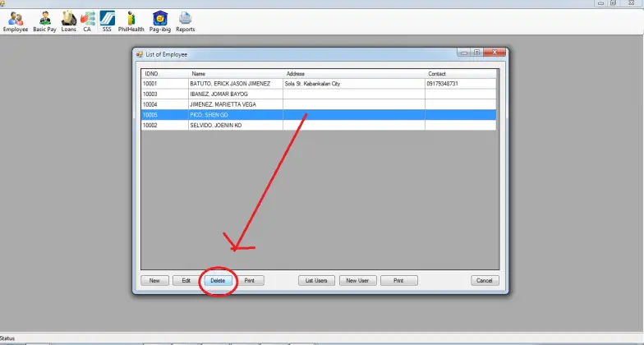
Task: Select the CA cash advance icon
Action: point(87,21)
